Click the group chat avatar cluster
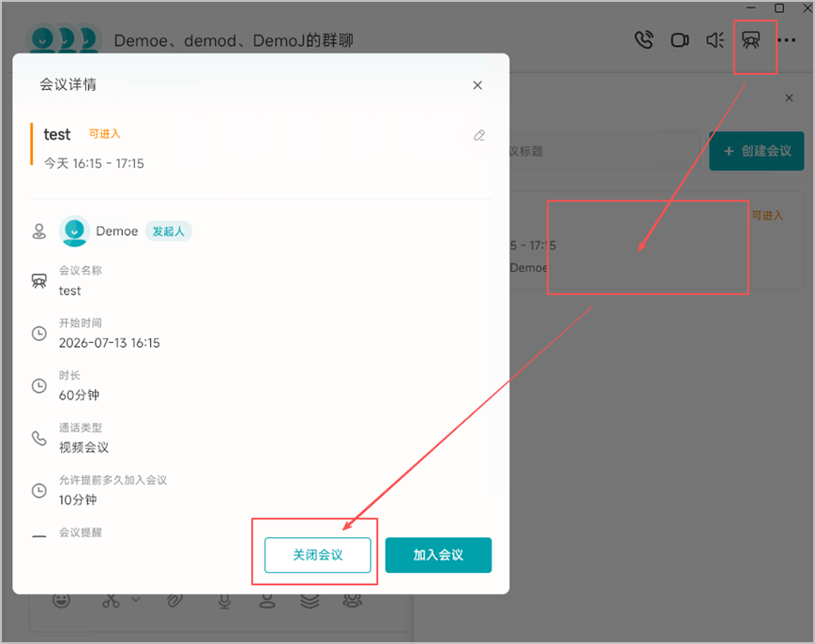Screen dimensions: 815x644 point(64,39)
